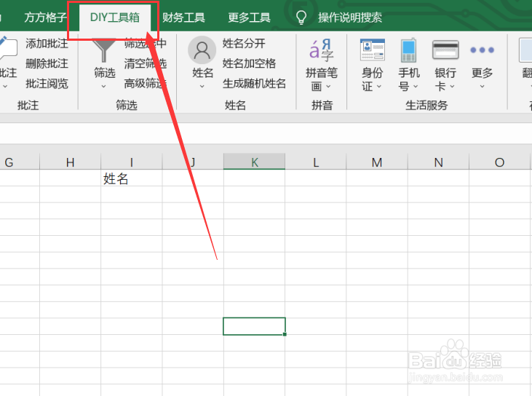Image resolution: width=532 pixels, height=396 pixels.
Task: Open 批注阅览 comment viewer
Action: (47, 84)
